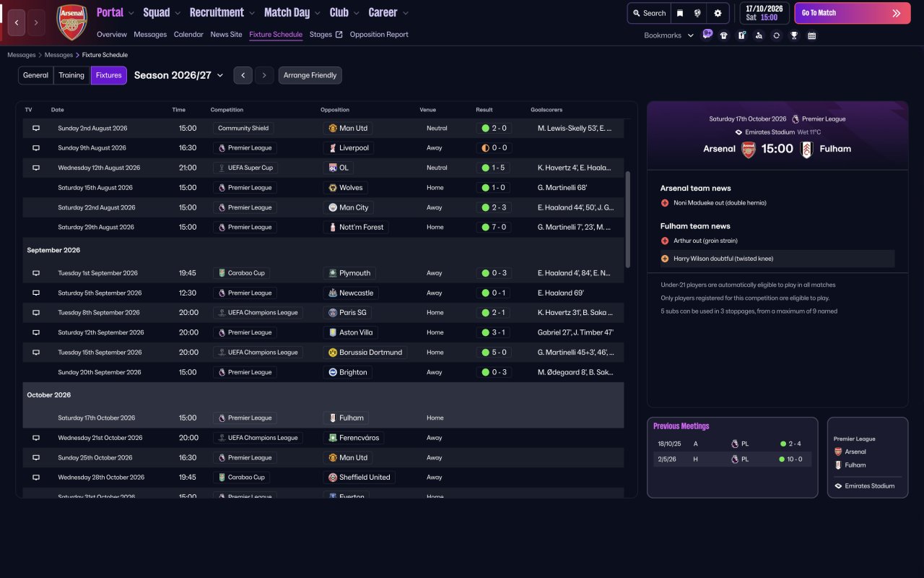This screenshot has height=578, width=924.
Task: Click the fixtures list vertical scrollbar
Action: 627,220
